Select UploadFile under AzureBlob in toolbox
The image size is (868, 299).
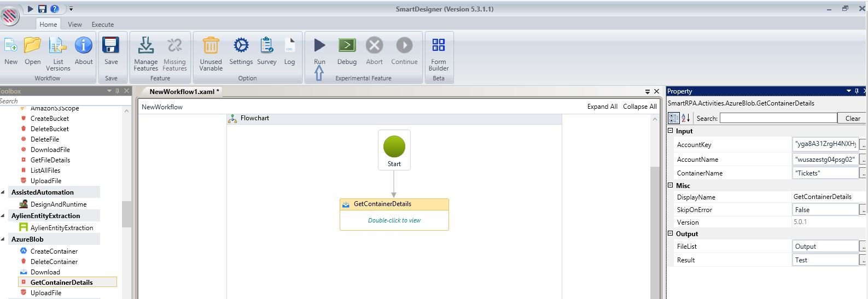pos(46,293)
